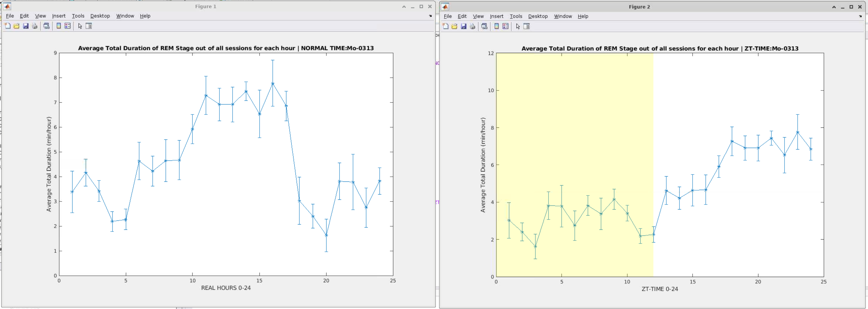This screenshot has width=868, height=309.
Task: Save Figure 2 with the floppy disk icon
Action: [x=464, y=26]
